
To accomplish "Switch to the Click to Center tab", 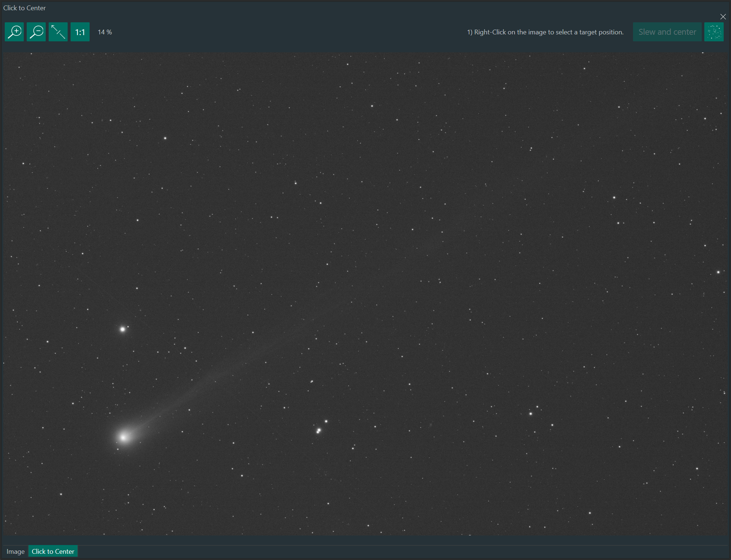I will 53,551.
